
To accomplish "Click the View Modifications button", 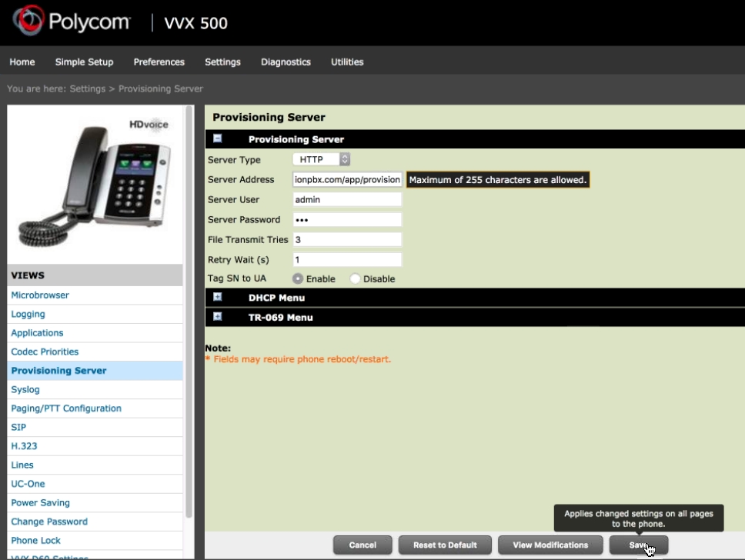I will coord(550,545).
